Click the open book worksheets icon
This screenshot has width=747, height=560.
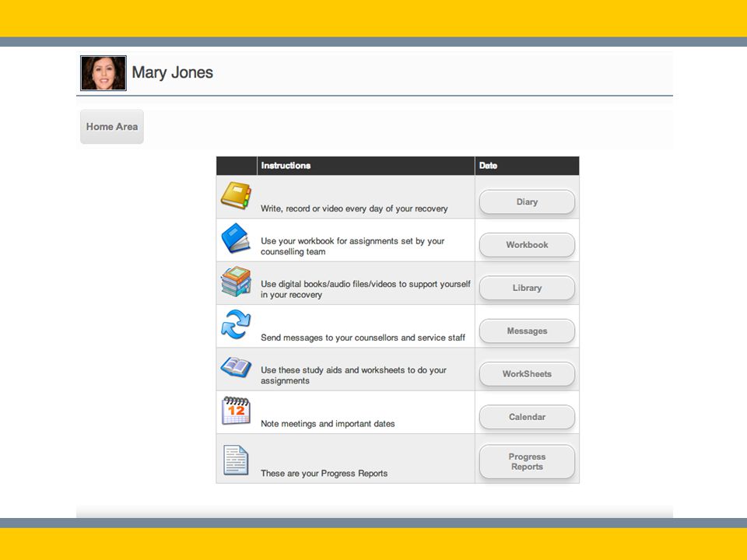(x=236, y=367)
